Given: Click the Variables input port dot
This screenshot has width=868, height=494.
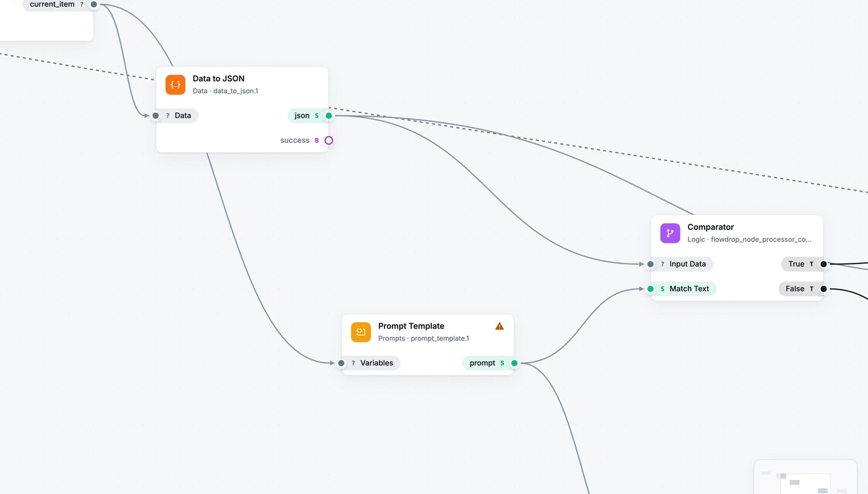Looking at the screenshot, I should coord(342,363).
